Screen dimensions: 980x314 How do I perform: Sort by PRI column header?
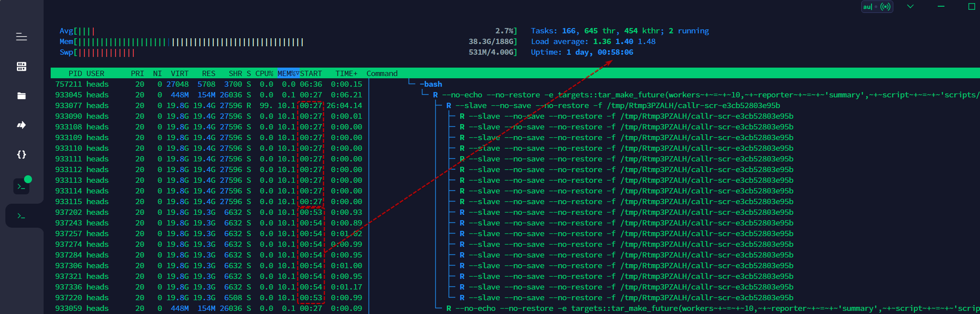coord(137,73)
